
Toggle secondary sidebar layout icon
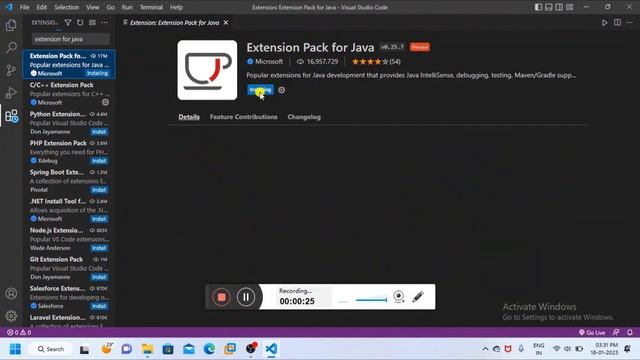coord(559,7)
